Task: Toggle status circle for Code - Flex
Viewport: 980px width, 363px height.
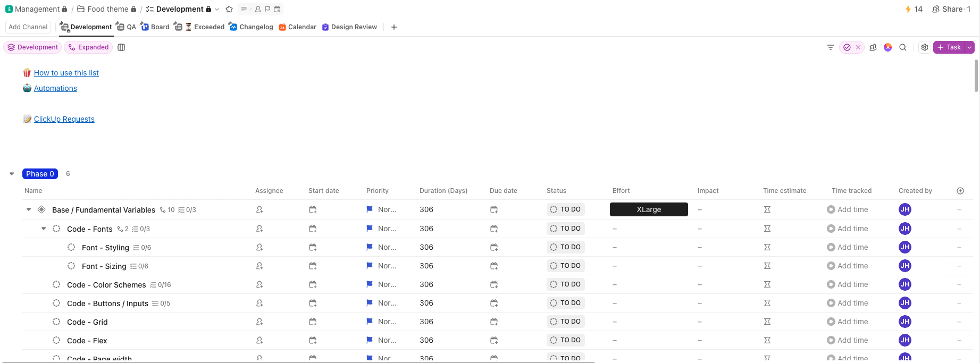Action: point(56,340)
